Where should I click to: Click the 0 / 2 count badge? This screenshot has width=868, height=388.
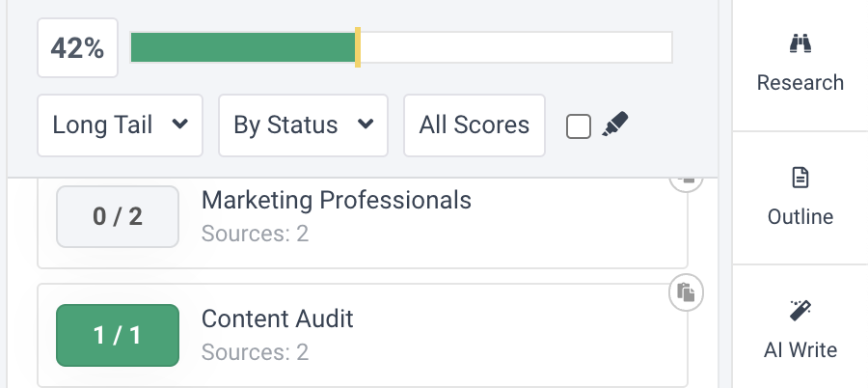point(118,217)
